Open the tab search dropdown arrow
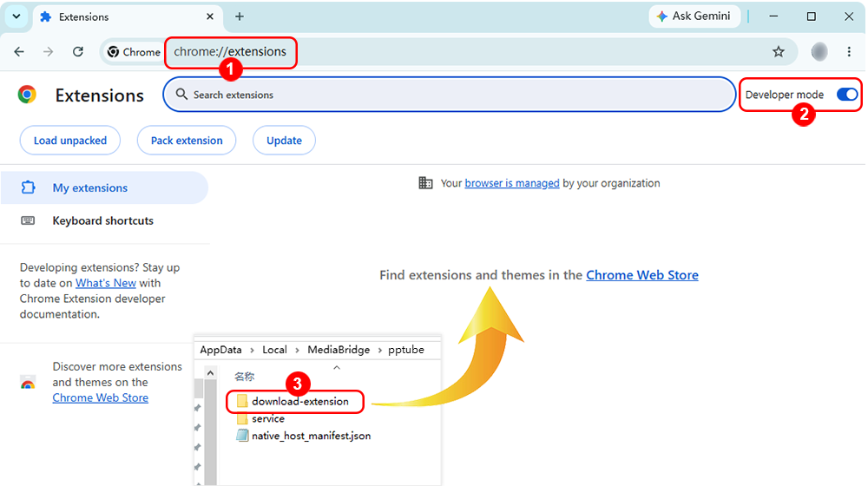 tap(16, 16)
